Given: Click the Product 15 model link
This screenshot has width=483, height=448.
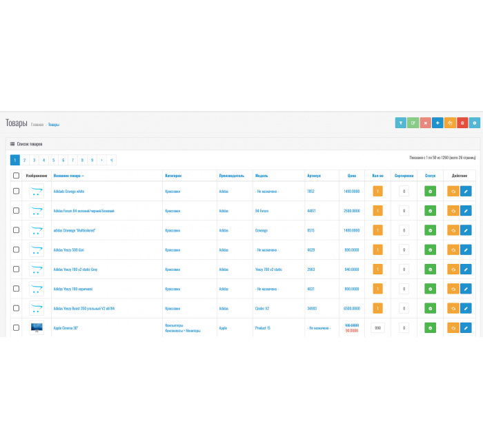Looking at the screenshot, I should point(262,328).
